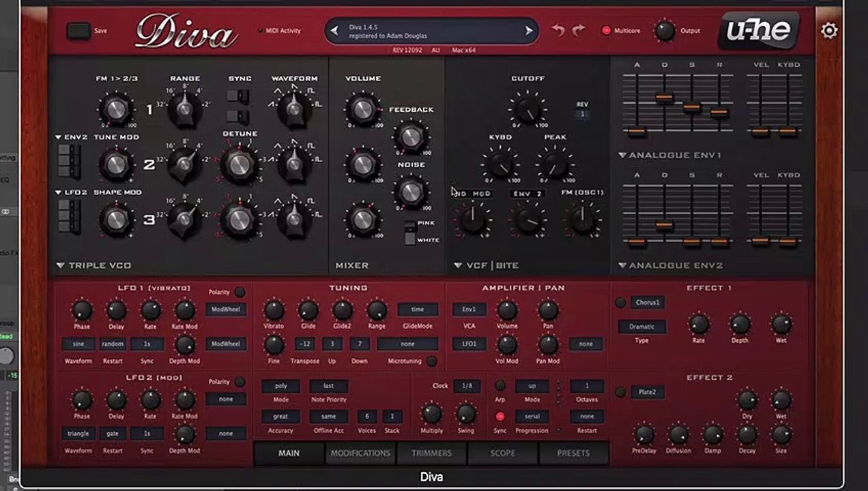868x491 pixels.
Task: Click the VCA Env1 source button
Action: (469, 309)
